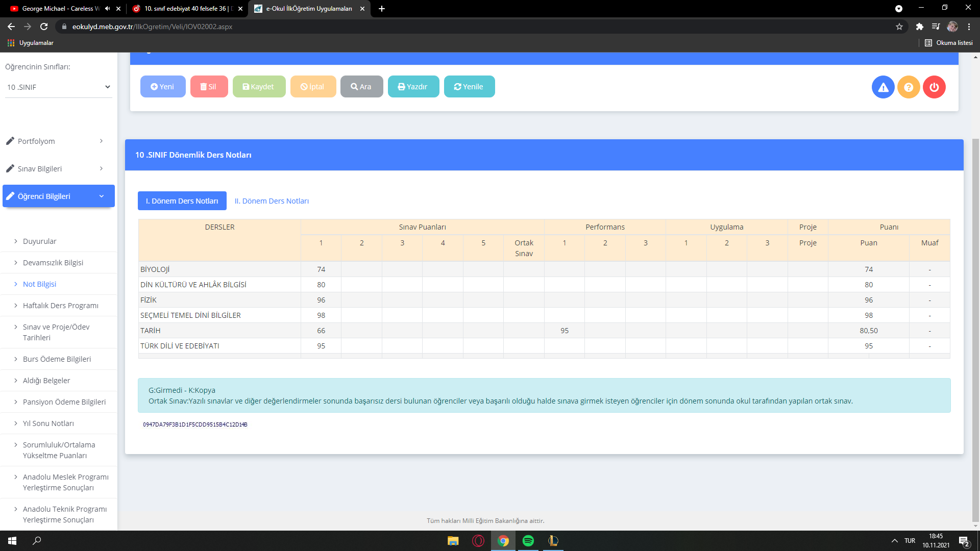This screenshot has width=980, height=551.
Task: Open Anadolu Meslek Programı Yerleştirme Sonuçları
Action: coord(65,482)
